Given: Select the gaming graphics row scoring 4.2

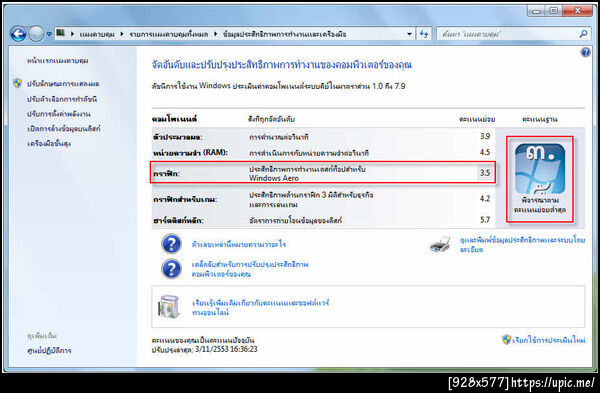Looking at the screenshot, I should [323, 199].
